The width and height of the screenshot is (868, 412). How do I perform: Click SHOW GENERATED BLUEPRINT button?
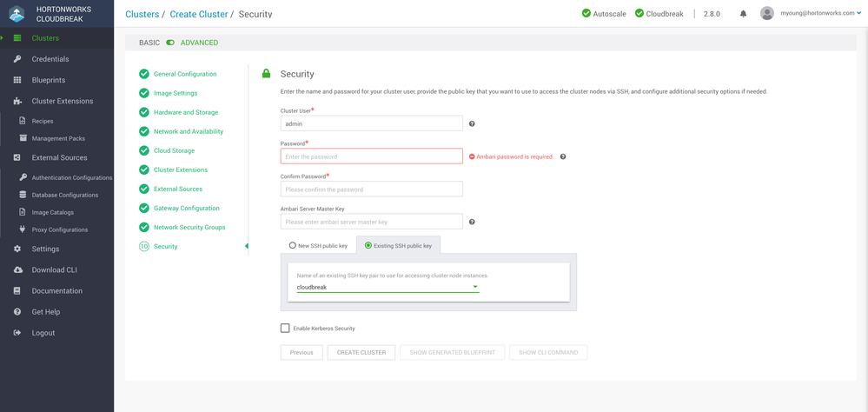pos(453,352)
